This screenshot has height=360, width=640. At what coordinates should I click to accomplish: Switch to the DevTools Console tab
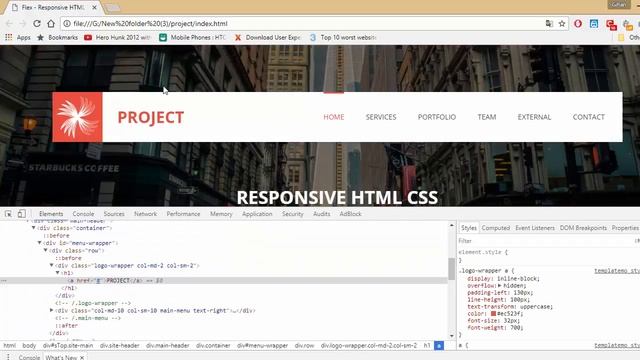click(x=83, y=214)
